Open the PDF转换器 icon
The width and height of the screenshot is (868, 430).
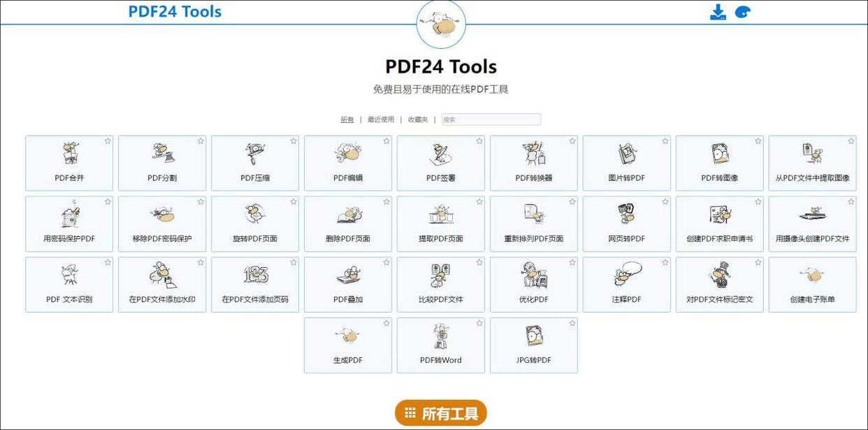pyautogui.click(x=534, y=154)
